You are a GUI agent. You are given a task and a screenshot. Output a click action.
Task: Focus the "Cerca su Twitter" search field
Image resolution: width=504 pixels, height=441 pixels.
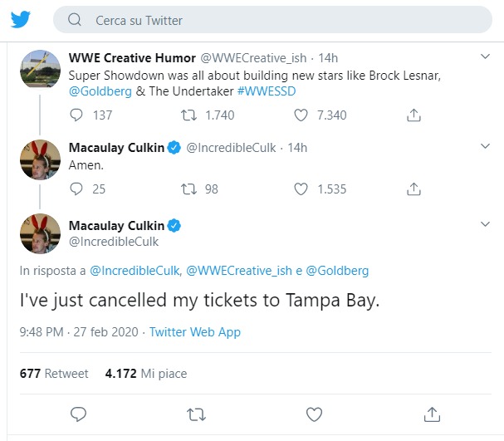[x=282, y=20]
